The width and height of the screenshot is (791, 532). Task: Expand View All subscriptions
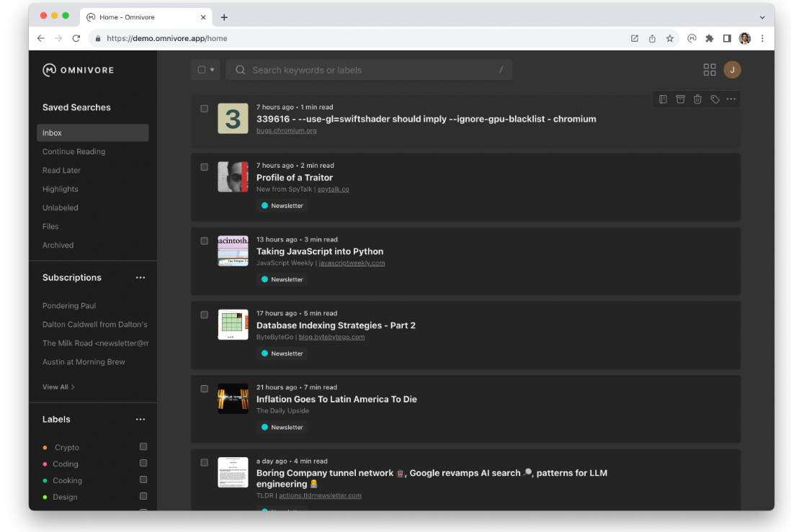58,387
